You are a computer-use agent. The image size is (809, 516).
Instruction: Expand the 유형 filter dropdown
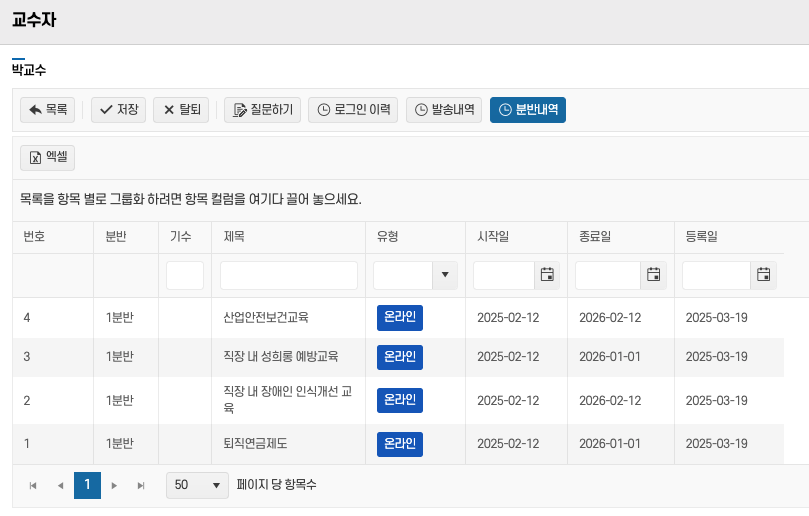coord(444,275)
